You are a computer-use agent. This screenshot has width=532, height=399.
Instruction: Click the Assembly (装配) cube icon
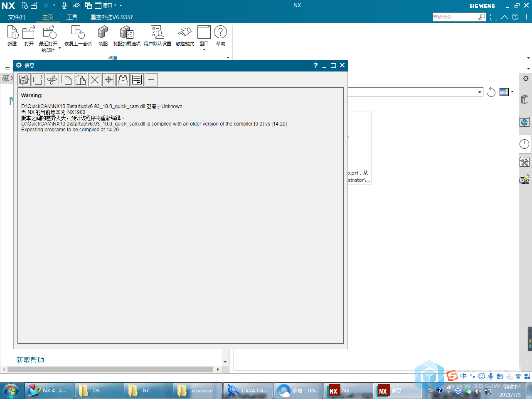(103, 32)
